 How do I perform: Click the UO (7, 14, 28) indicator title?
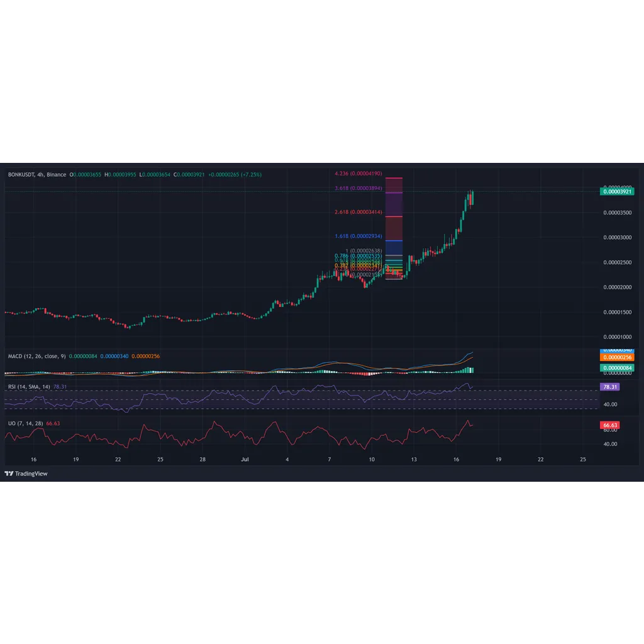pos(25,423)
